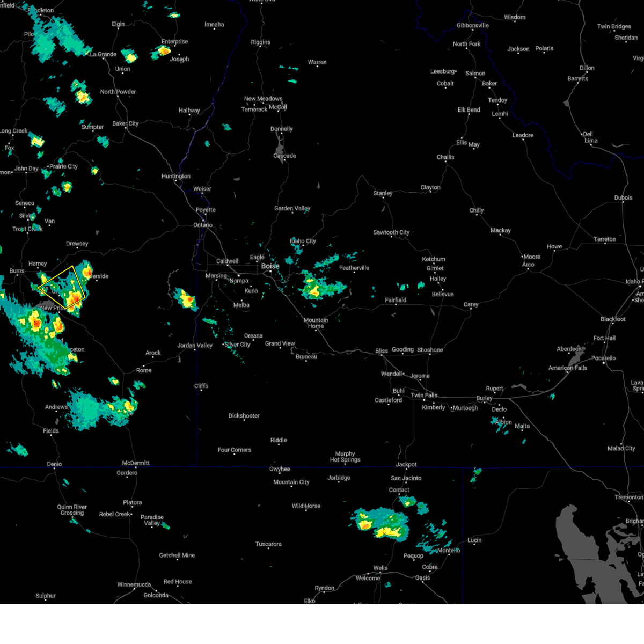The image size is (644, 644).
Task: Click the Dickshooter label
Action: pyautogui.click(x=244, y=415)
